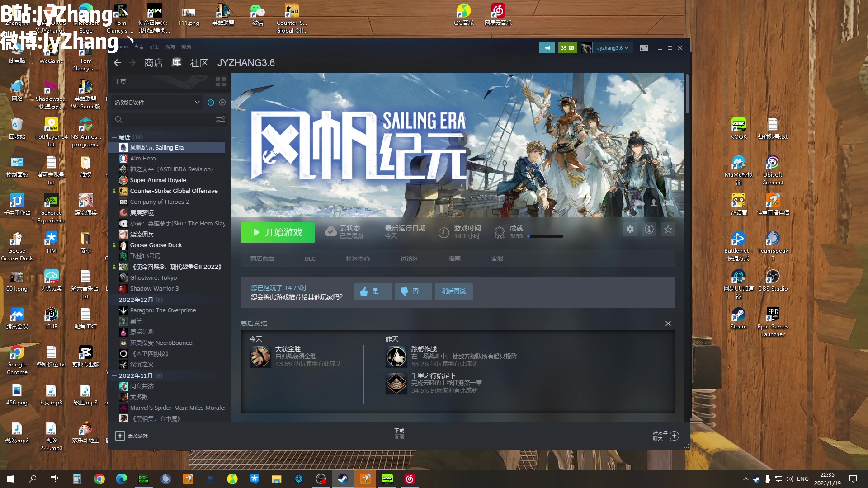Image resolution: width=868 pixels, height=488 pixels.
Task: Open the 库 library tab
Action: pyautogui.click(x=176, y=62)
